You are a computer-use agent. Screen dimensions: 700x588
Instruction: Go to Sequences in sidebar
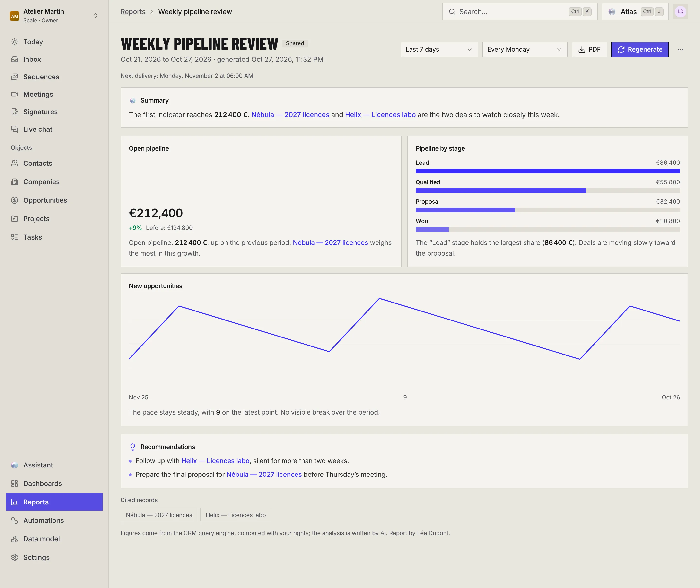click(x=54, y=77)
